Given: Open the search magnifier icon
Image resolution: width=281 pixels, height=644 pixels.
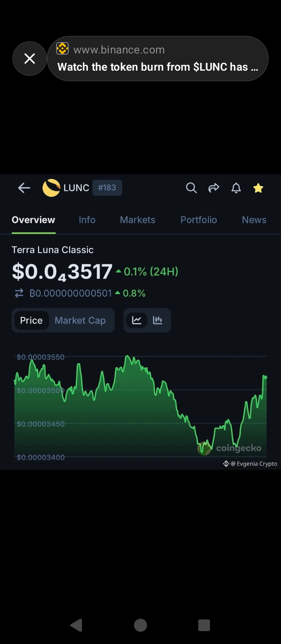Looking at the screenshot, I should [191, 188].
